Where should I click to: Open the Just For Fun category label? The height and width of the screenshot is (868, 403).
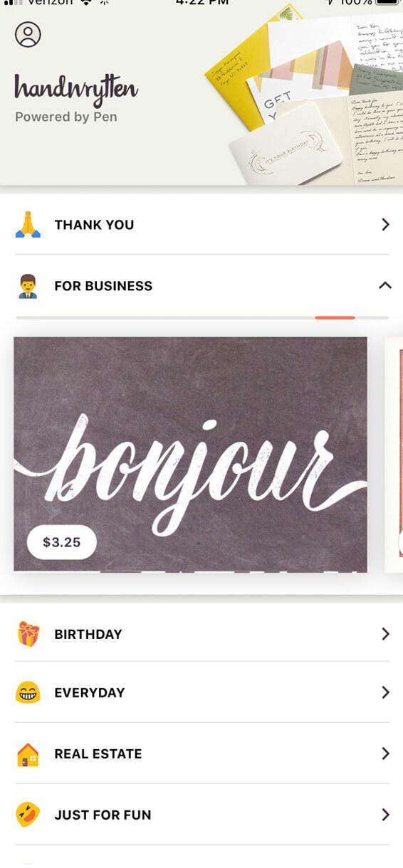click(x=103, y=815)
